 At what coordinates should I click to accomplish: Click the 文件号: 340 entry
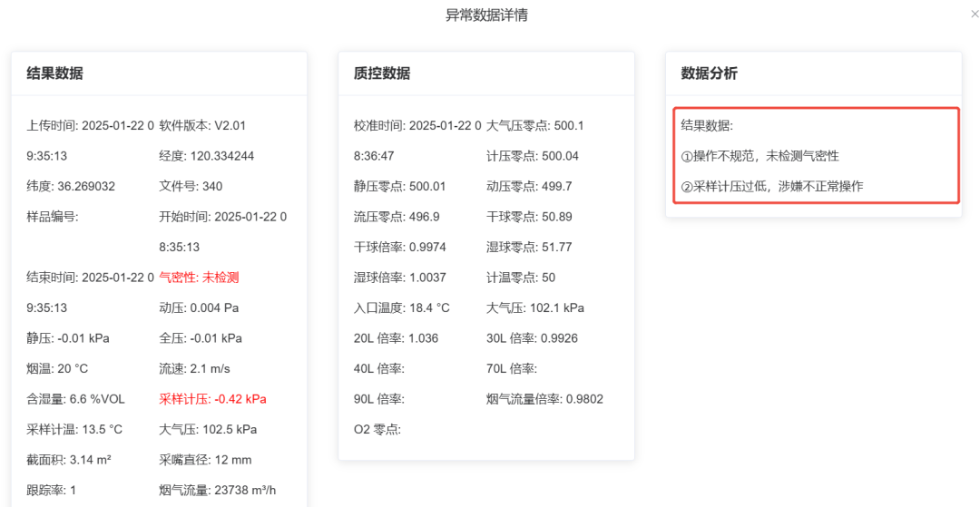point(191,186)
